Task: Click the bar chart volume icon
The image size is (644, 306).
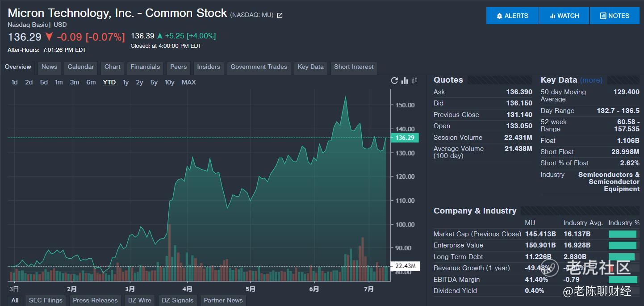Action: [405, 80]
